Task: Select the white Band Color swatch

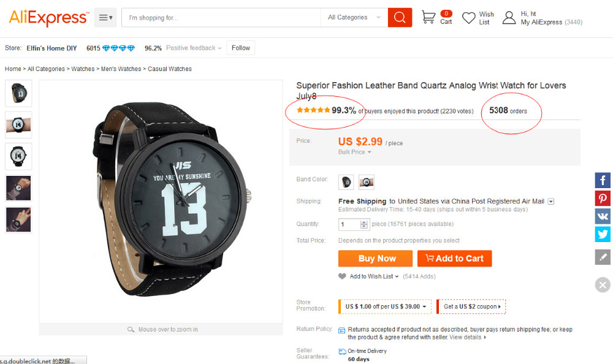Action: pyautogui.click(x=367, y=181)
